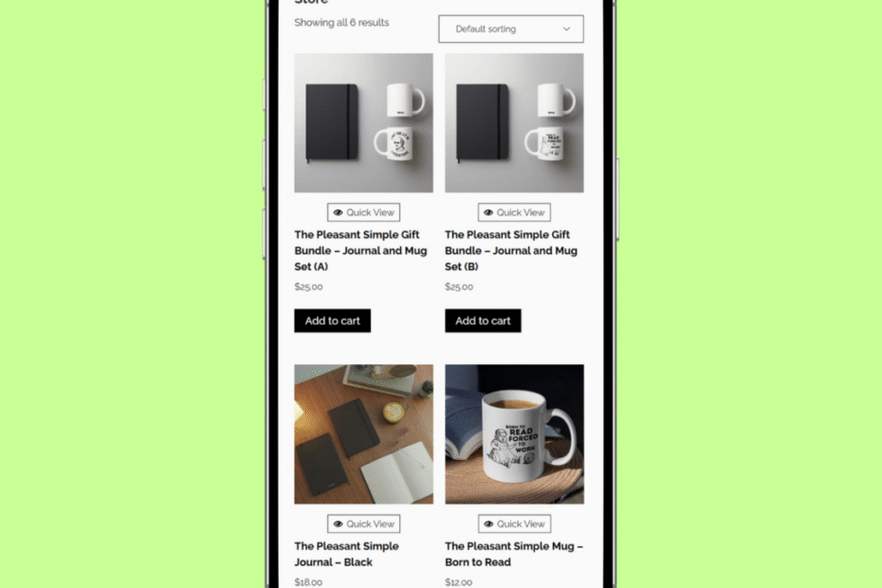Open Quick View for Gift Bundle Set (B)

pos(514,212)
